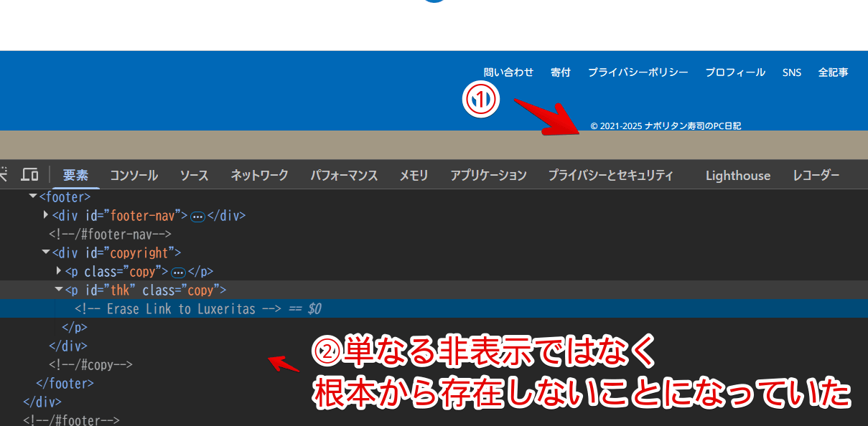Collapse the footer element node
Image resolution: width=868 pixels, height=426 pixels.
[33, 196]
